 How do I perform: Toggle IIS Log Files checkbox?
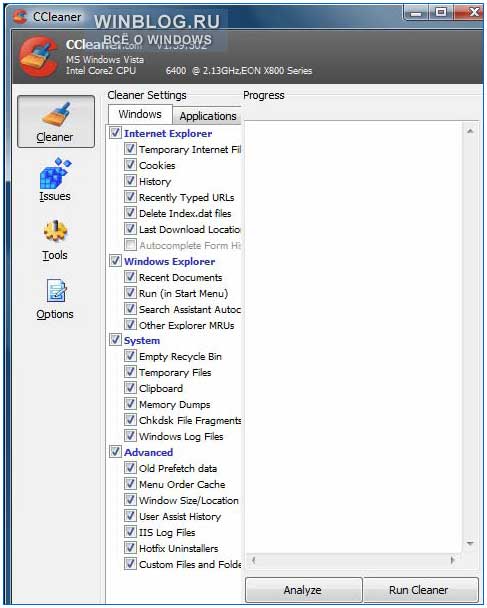(x=130, y=532)
